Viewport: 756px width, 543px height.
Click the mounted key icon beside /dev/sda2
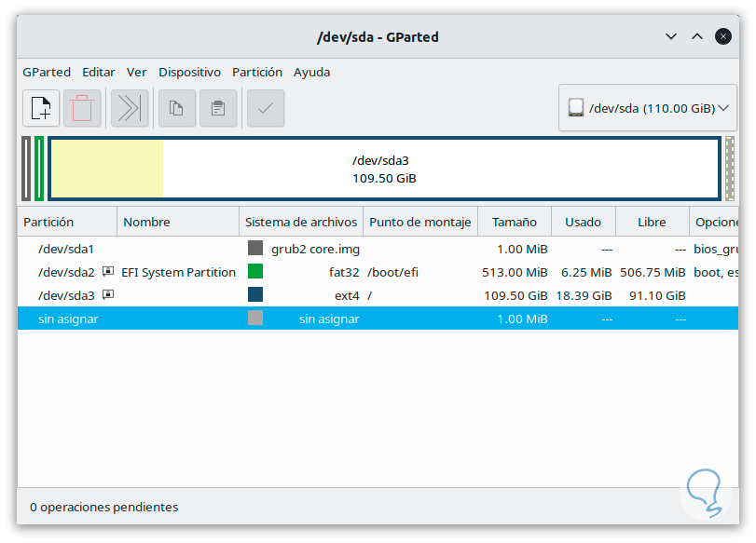[108, 271]
